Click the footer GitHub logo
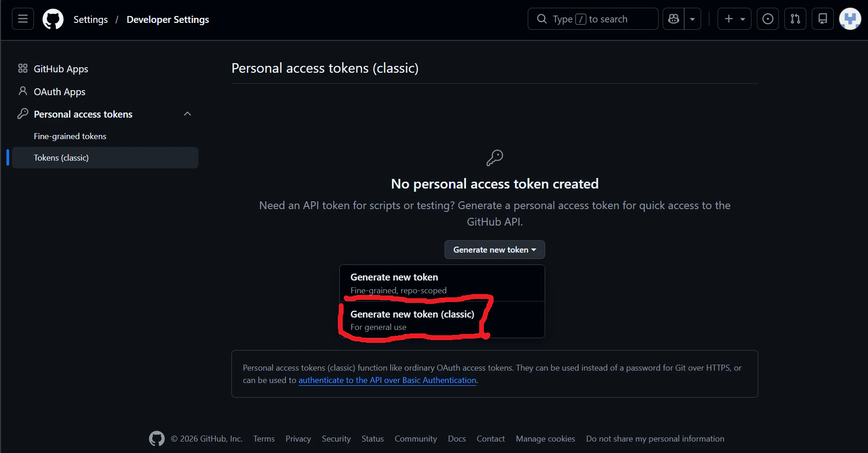This screenshot has height=453, width=868. click(157, 438)
